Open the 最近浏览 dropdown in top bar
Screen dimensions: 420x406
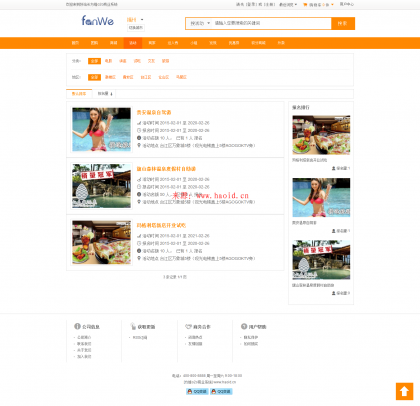(288, 5)
